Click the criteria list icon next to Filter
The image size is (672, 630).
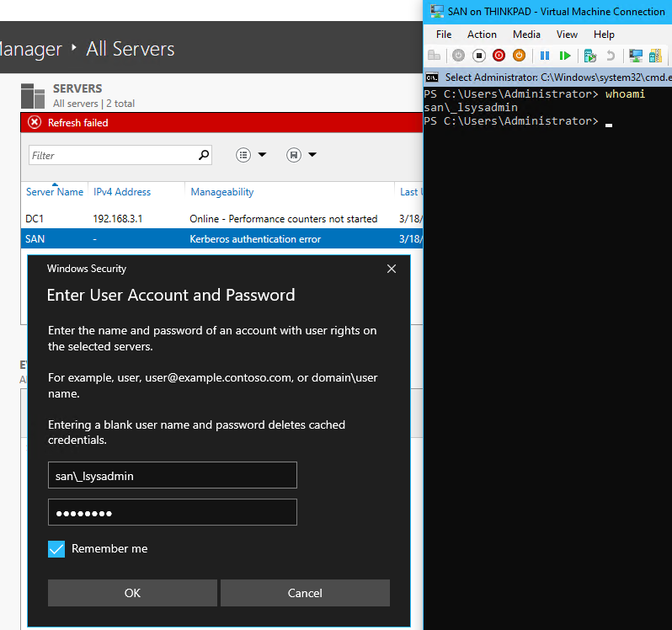(x=243, y=155)
